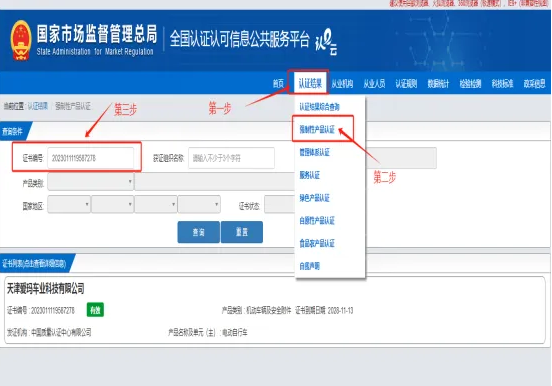Open the 证书状态 dropdown
Screen dimensions: 552x386
280,205
